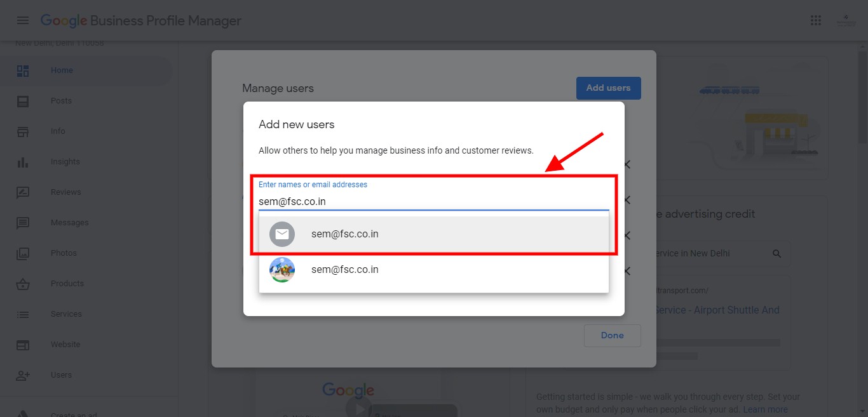The height and width of the screenshot is (417, 868).
Task: Open the Google apps grid
Action: point(816,20)
